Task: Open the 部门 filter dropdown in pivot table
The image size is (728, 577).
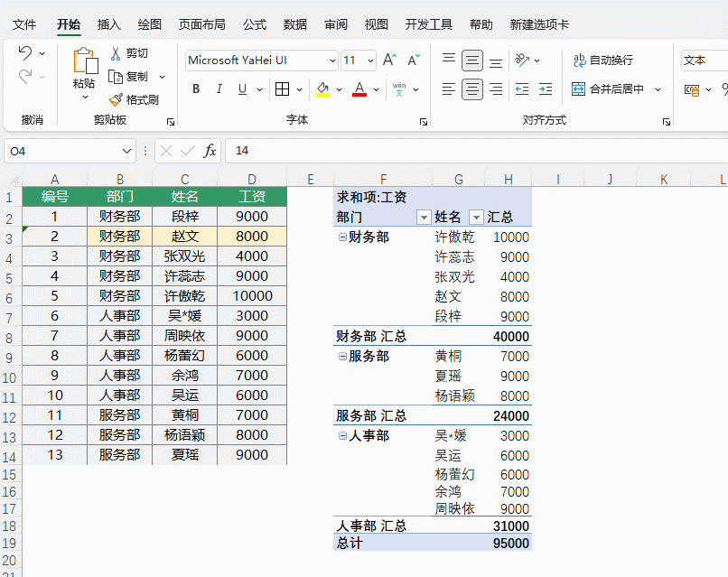Action: point(423,217)
